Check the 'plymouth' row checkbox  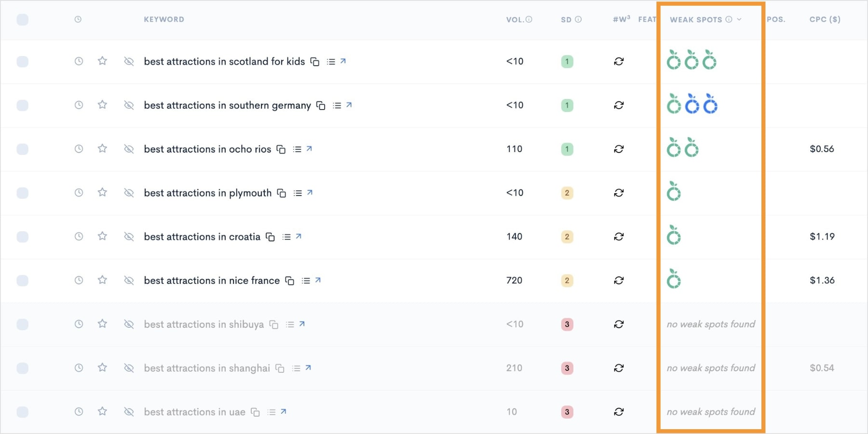tap(22, 193)
